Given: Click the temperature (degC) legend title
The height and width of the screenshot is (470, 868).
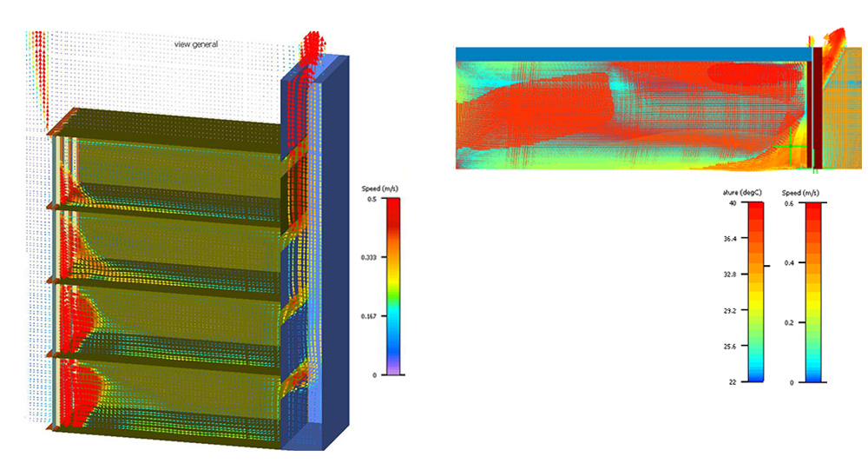Looking at the screenshot, I should point(740,192).
